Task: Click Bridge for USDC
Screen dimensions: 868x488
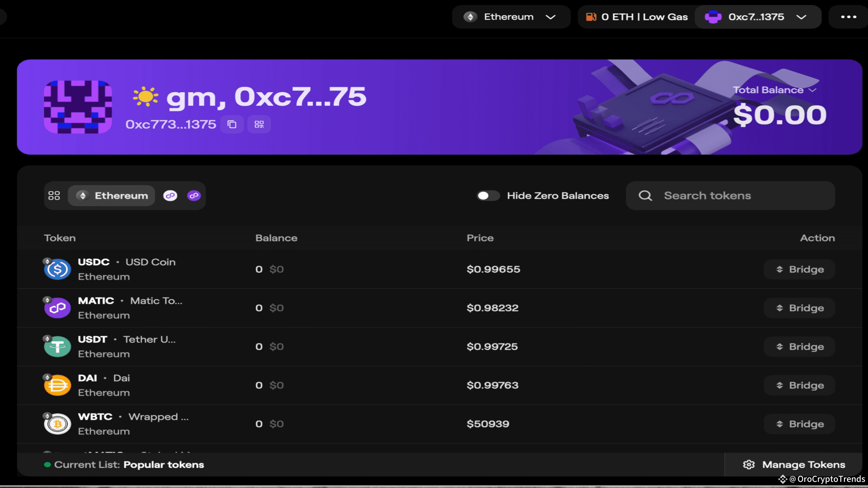Action: point(799,269)
